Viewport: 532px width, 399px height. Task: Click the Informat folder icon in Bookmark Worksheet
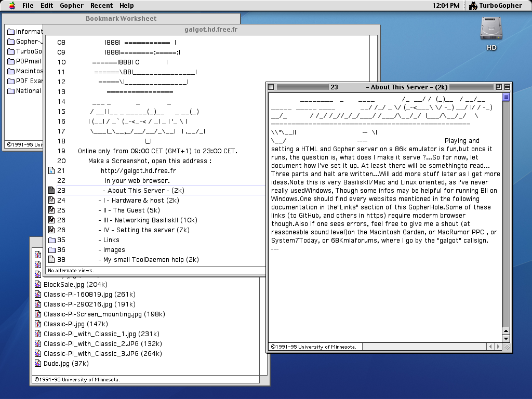(11, 32)
